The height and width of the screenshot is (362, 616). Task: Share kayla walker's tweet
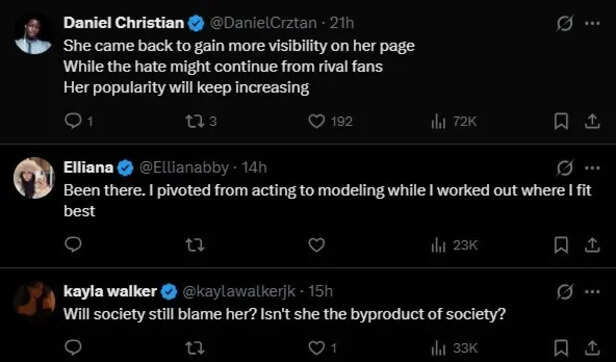click(592, 348)
